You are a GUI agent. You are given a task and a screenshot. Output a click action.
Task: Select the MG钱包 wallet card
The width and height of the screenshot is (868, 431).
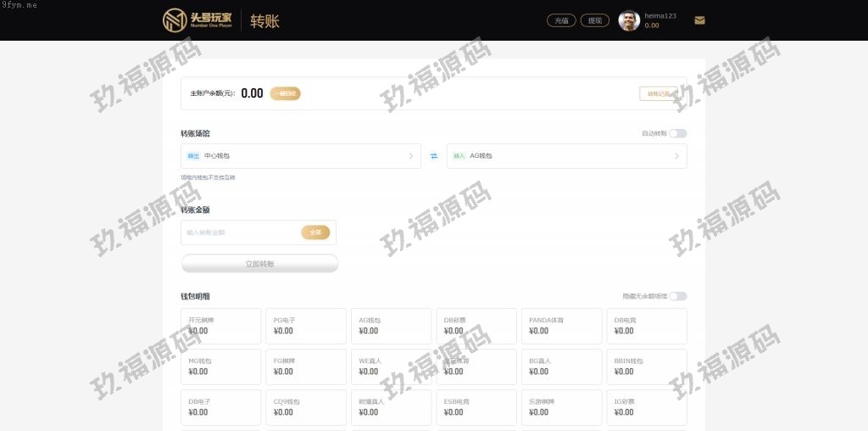click(x=220, y=367)
